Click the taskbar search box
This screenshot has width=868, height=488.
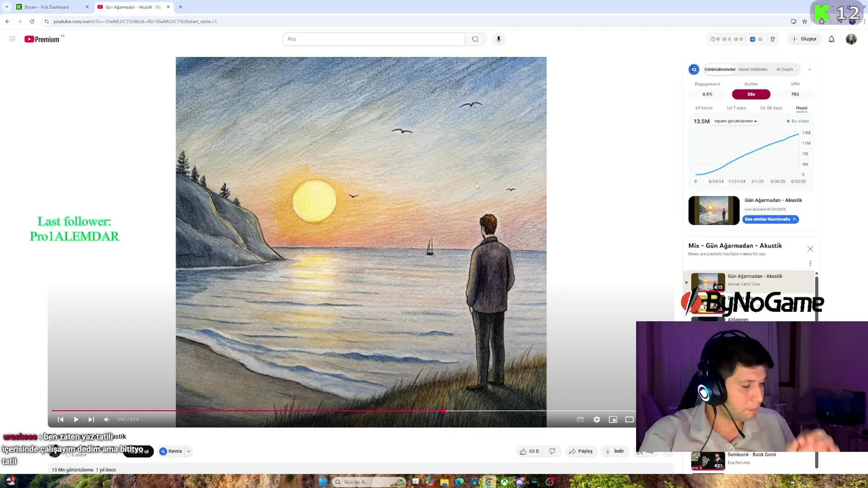click(370, 483)
